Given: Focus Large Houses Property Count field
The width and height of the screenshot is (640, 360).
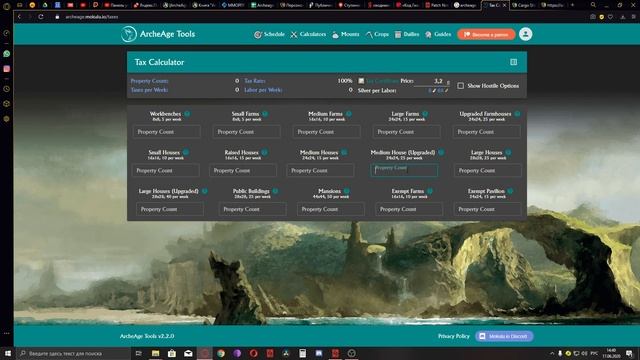Looking at the screenshot, I should (488, 170).
